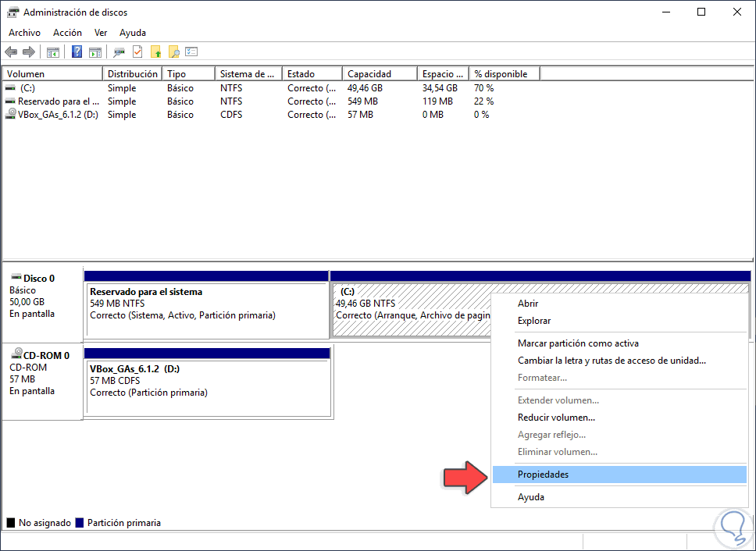Click the folder with green up-arrow icon
The image size is (756, 551).
155,52
